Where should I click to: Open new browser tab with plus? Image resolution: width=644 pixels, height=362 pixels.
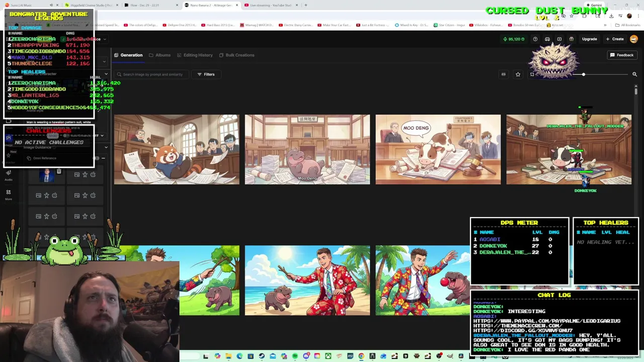click(305, 5)
